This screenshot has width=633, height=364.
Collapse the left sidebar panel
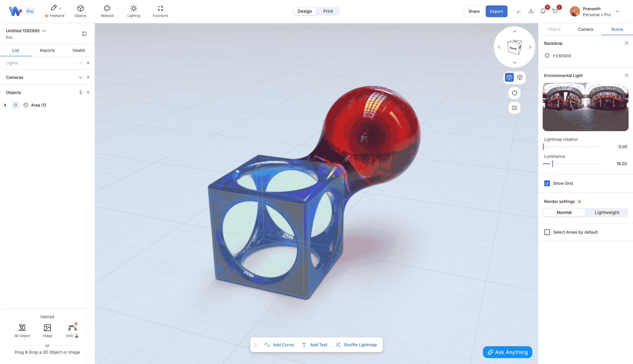coord(84,34)
